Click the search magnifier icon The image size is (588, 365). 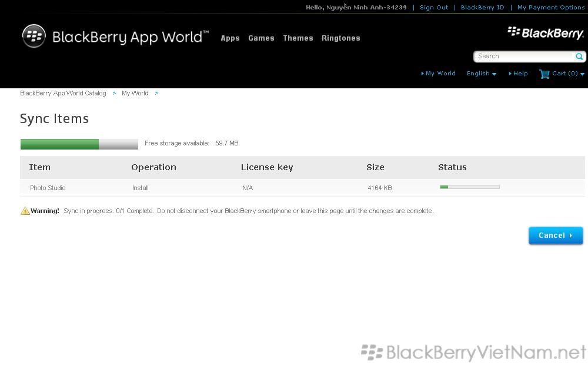pos(579,57)
